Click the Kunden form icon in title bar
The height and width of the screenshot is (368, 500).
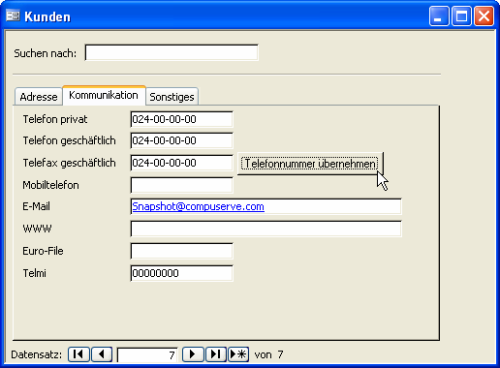pos(13,16)
